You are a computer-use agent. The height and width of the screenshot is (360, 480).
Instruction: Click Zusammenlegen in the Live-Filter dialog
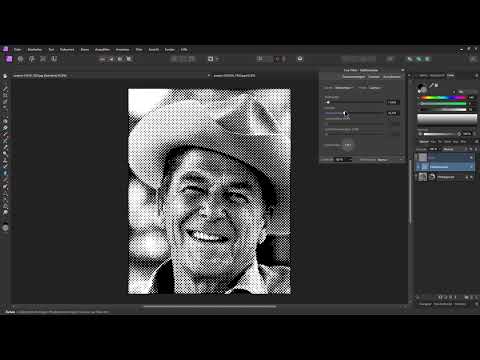pos(354,77)
